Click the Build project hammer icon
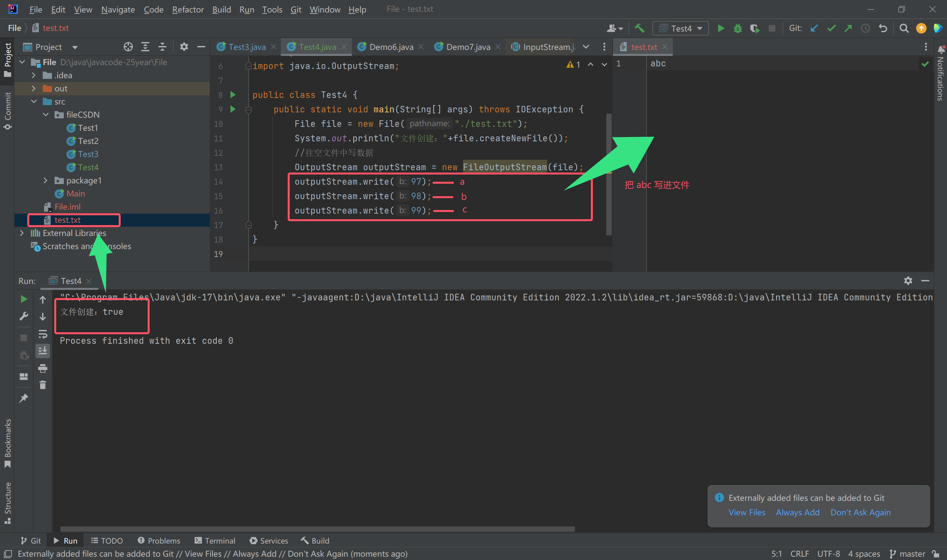This screenshot has height=560, width=947. [x=639, y=28]
